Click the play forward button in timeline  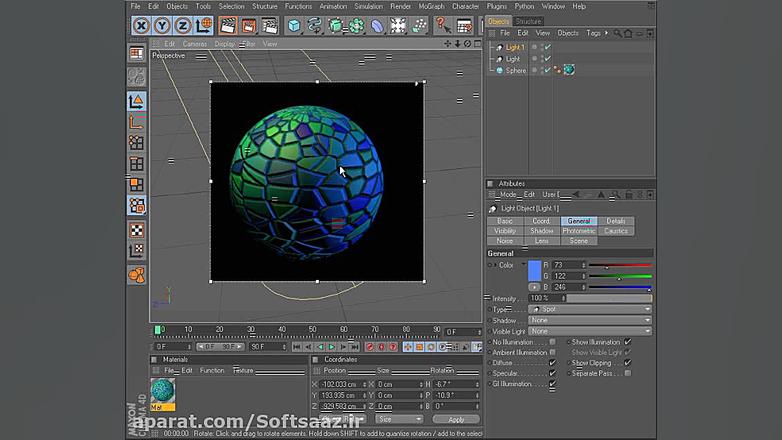coord(332,347)
